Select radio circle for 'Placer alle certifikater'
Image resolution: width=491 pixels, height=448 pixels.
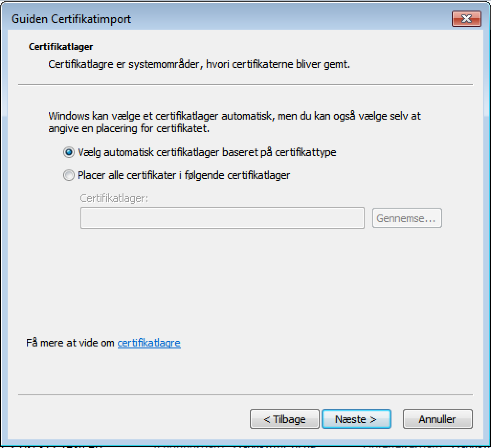coord(69,175)
